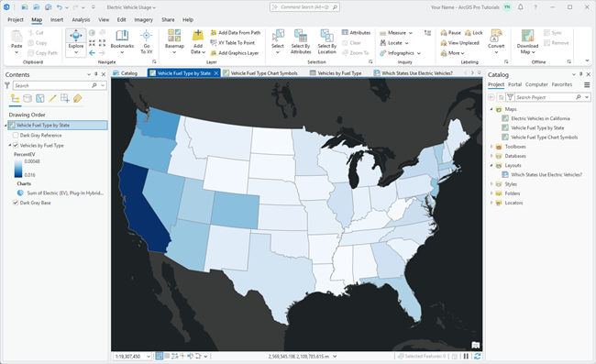Click View Unplaced labels

(460, 43)
